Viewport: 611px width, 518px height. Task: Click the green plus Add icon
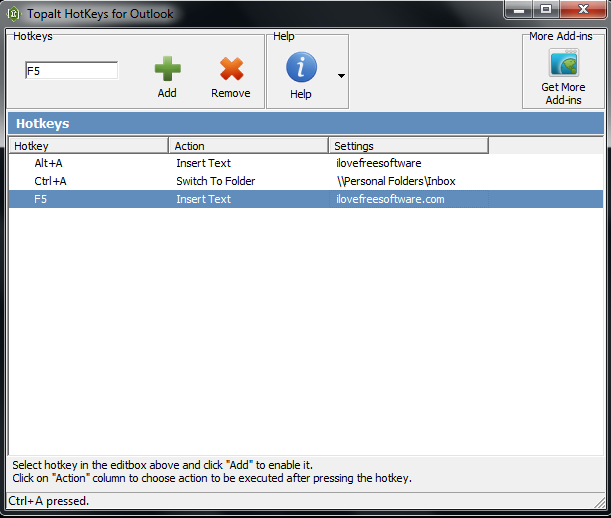pyautogui.click(x=168, y=68)
